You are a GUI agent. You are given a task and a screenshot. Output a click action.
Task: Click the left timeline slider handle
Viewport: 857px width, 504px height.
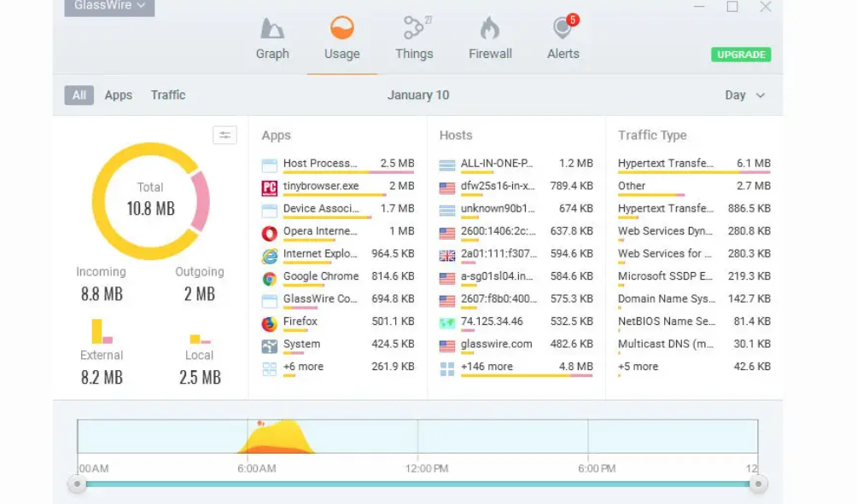(x=78, y=484)
